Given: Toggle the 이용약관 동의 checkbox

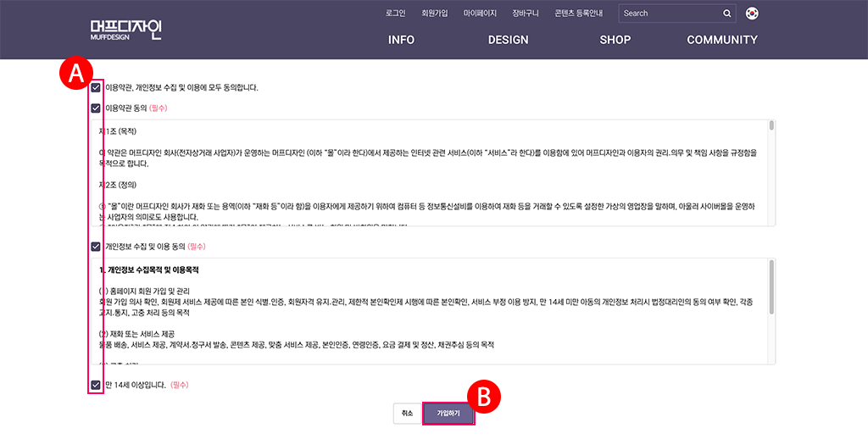Looking at the screenshot, I should [96, 108].
